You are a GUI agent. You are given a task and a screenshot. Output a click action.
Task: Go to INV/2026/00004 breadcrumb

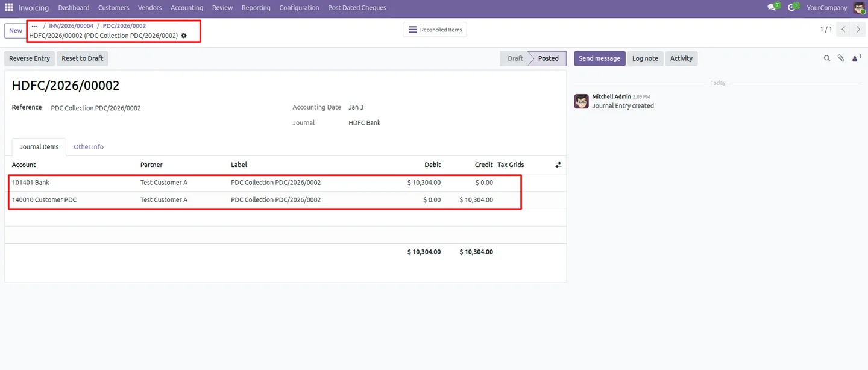click(71, 26)
